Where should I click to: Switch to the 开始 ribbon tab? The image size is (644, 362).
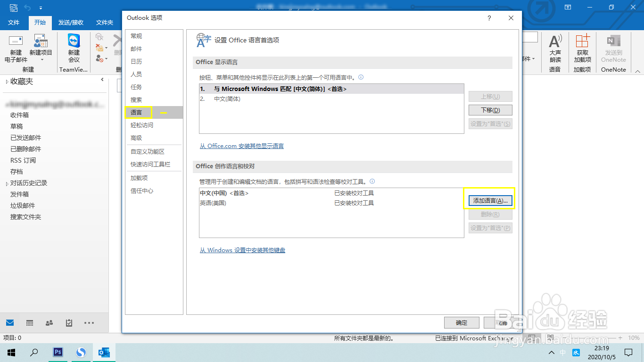click(40, 23)
